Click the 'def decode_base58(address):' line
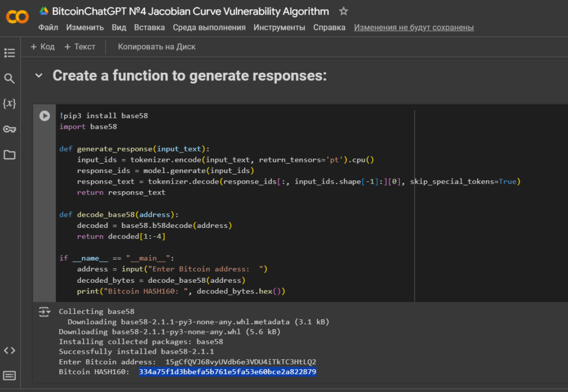The width and height of the screenshot is (568, 392). pyautogui.click(x=119, y=215)
